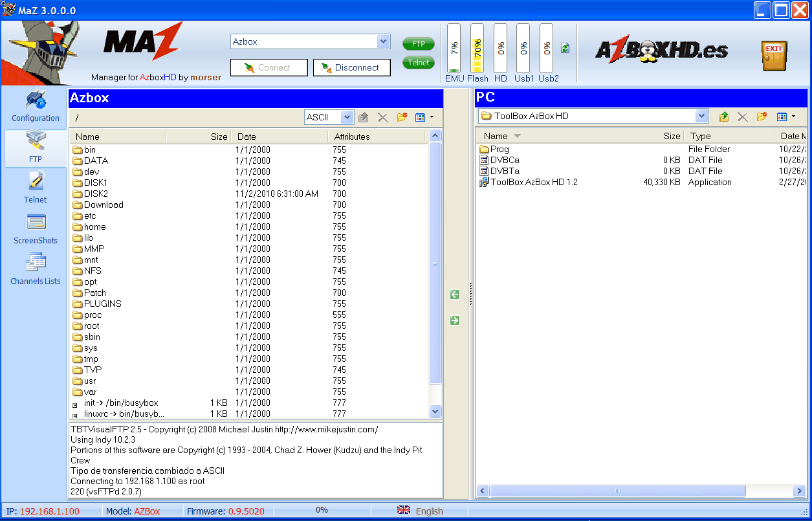
Task: Select the TVP folder
Action: tap(93, 370)
